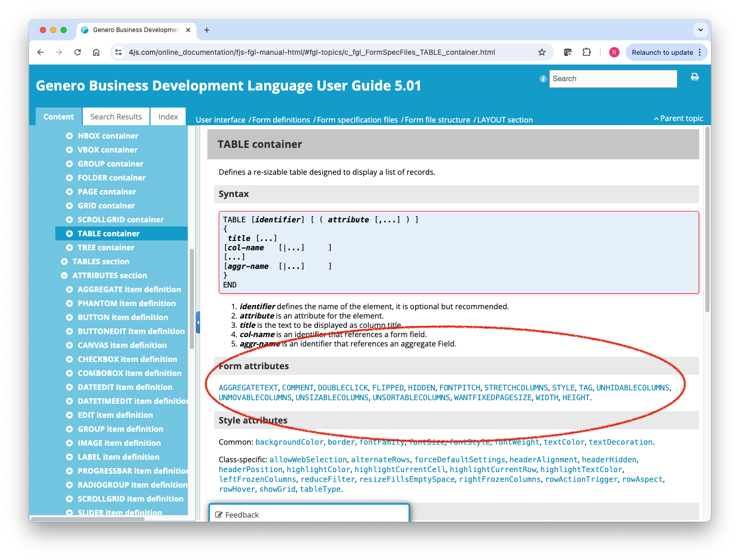Open EDIT item definition topic
The height and width of the screenshot is (560, 740).
[115, 415]
